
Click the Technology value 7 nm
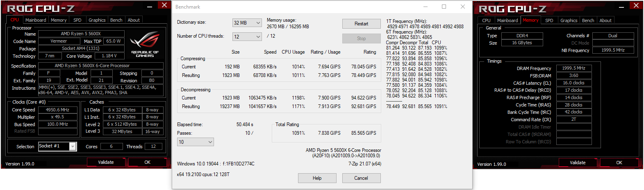(x=50, y=56)
